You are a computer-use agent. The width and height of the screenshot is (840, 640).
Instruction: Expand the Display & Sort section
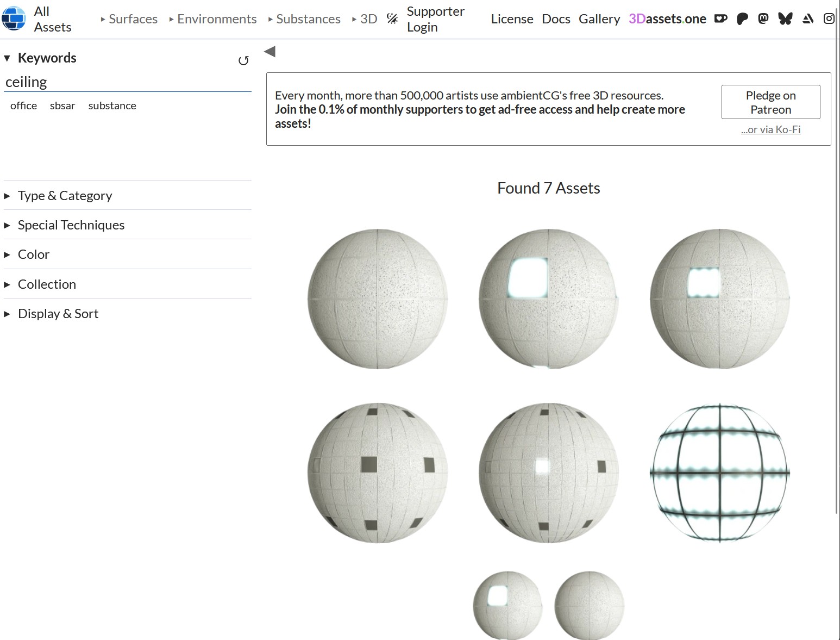pyautogui.click(x=58, y=314)
